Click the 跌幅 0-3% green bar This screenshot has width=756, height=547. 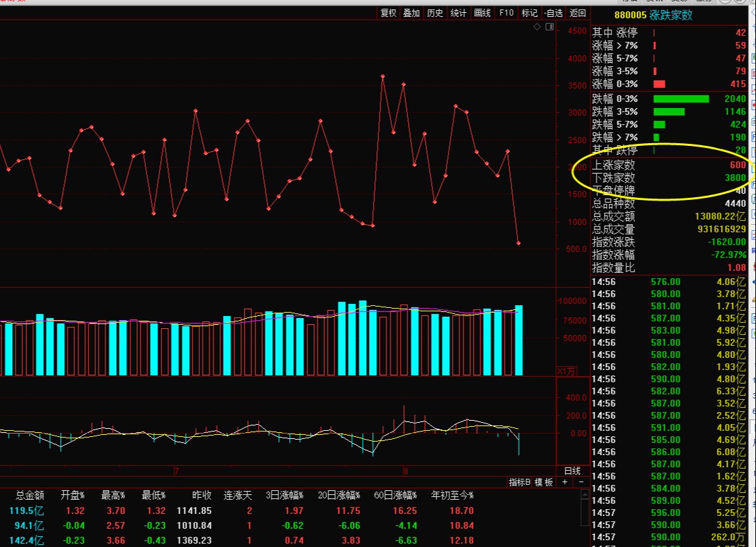point(681,99)
